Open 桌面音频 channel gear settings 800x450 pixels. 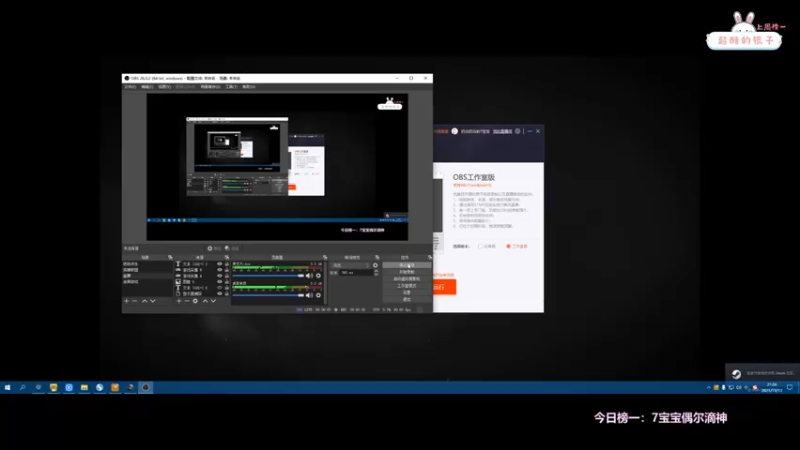[x=318, y=295]
